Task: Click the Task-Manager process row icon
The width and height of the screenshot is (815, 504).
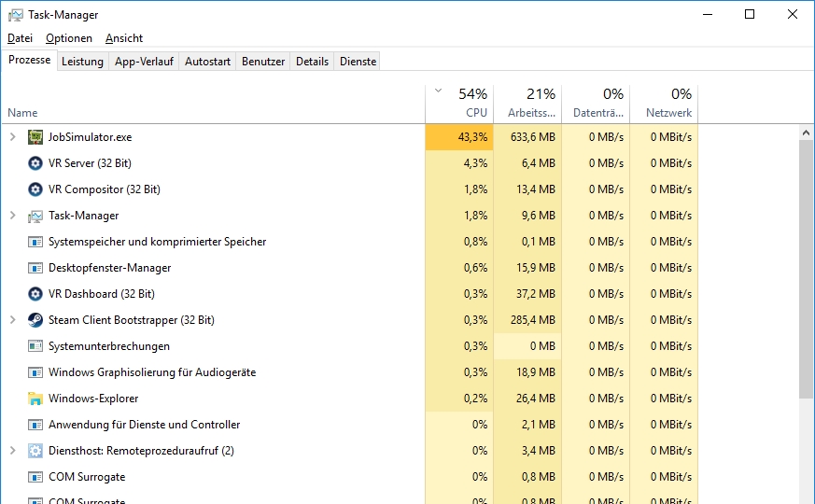Action: [x=35, y=216]
